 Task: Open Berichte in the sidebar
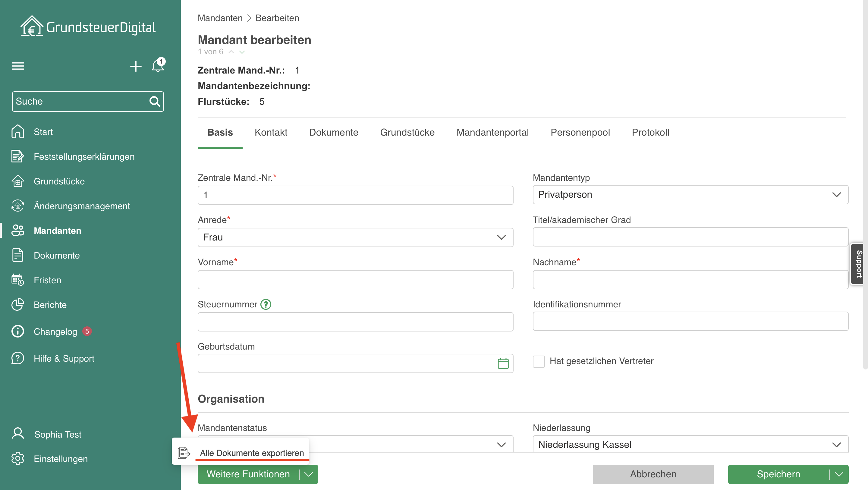pos(50,305)
